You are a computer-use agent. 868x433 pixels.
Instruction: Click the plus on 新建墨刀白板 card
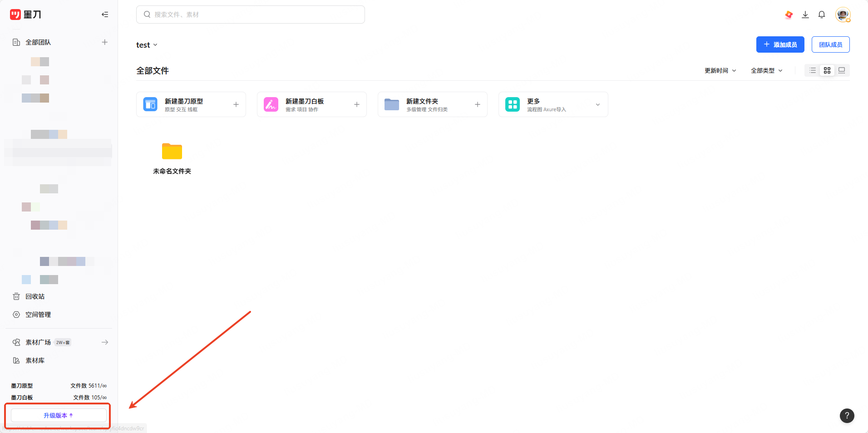click(x=357, y=104)
